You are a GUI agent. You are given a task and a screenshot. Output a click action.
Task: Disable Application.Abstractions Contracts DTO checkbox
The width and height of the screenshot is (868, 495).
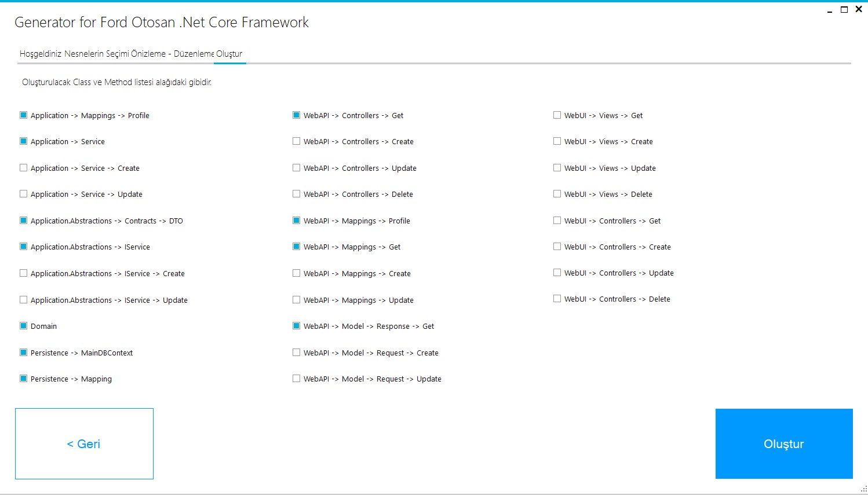pos(24,221)
